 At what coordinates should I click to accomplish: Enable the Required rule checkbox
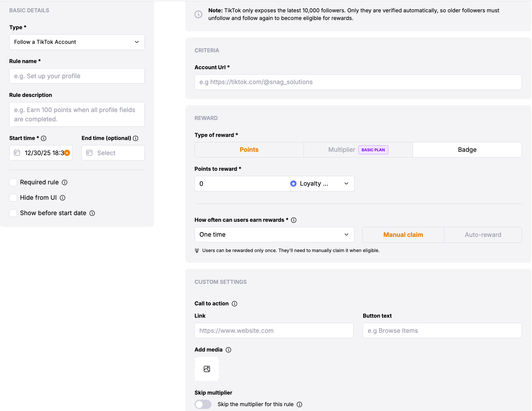click(13, 182)
